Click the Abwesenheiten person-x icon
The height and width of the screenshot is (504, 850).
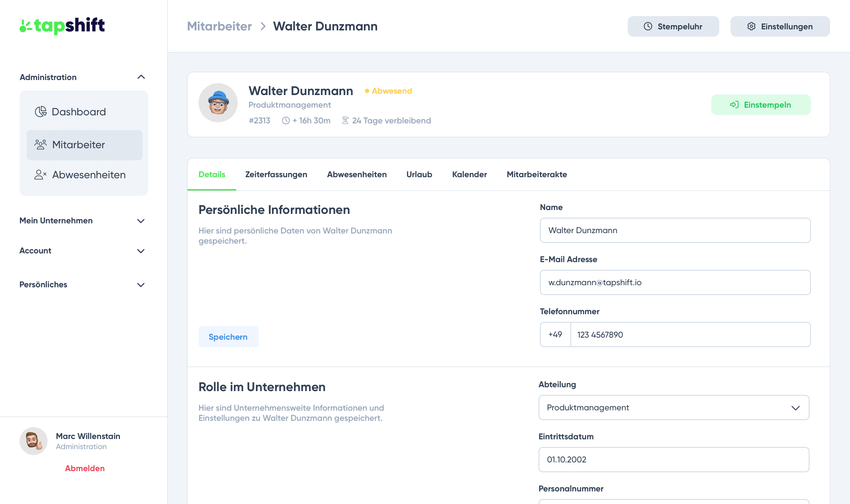pos(41,174)
